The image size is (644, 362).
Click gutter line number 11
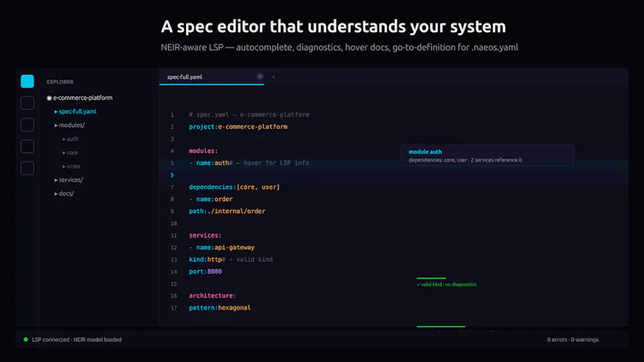[x=174, y=235]
